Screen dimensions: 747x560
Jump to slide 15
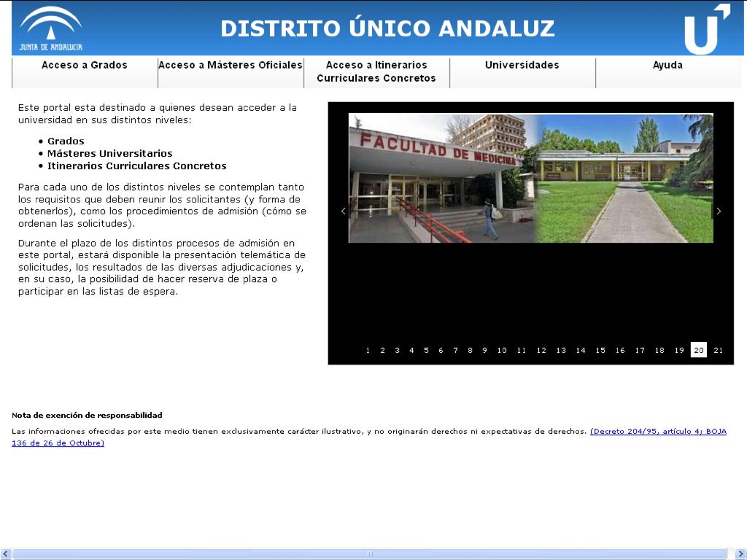[x=601, y=351]
